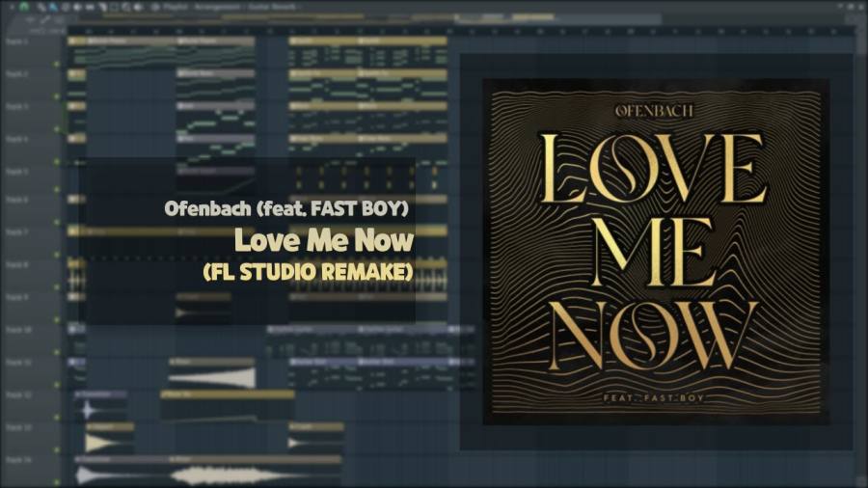This screenshot has width=868, height=488.
Task: Select the Track 6 header label
Action: pyautogui.click(x=16, y=200)
